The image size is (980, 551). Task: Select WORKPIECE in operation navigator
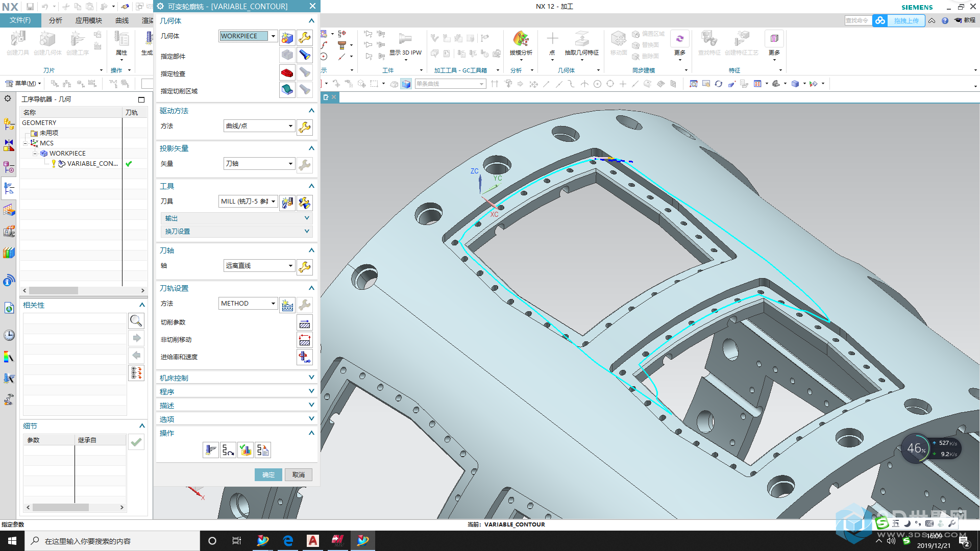point(67,154)
